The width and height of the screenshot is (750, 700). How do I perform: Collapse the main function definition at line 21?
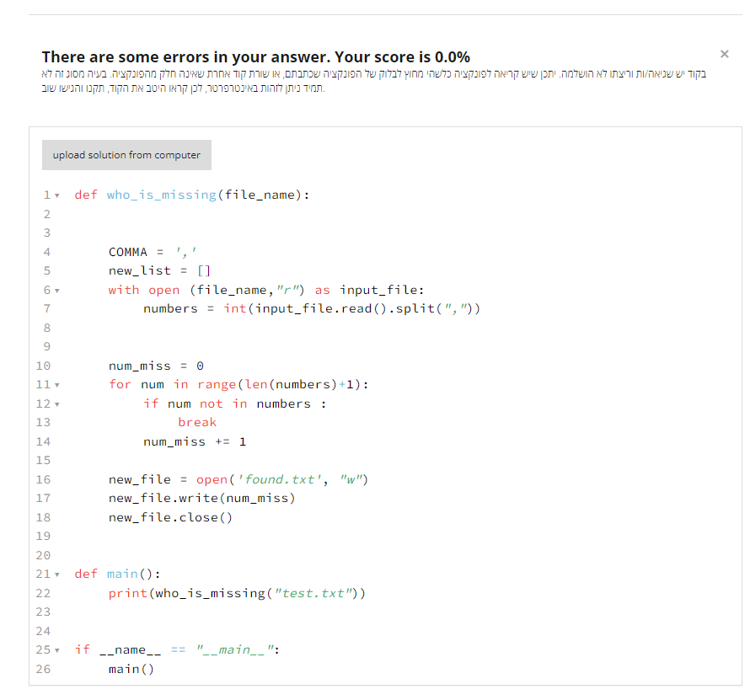point(56,574)
